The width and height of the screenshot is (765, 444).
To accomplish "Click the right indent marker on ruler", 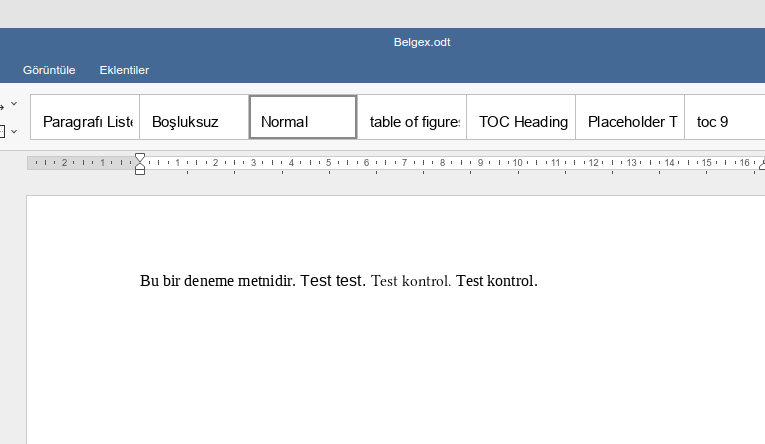I will tap(762, 166).
